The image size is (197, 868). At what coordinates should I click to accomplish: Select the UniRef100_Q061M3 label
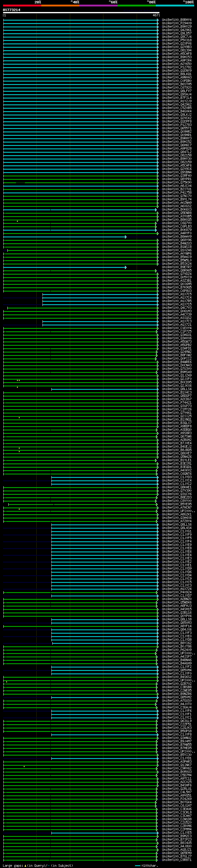[x=176, y=311]
